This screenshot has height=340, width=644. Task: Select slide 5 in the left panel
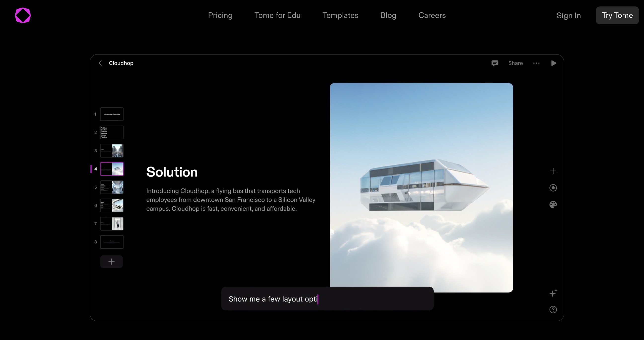[x=111, y=187]
